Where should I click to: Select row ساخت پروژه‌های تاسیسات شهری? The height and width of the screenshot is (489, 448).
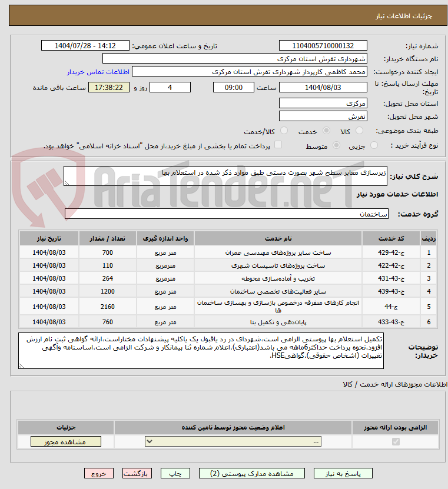(228, 265)
